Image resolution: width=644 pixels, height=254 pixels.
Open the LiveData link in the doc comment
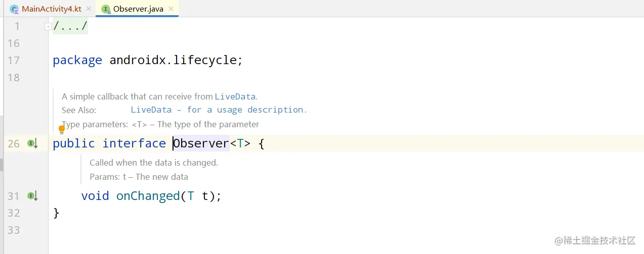[235, 96]
